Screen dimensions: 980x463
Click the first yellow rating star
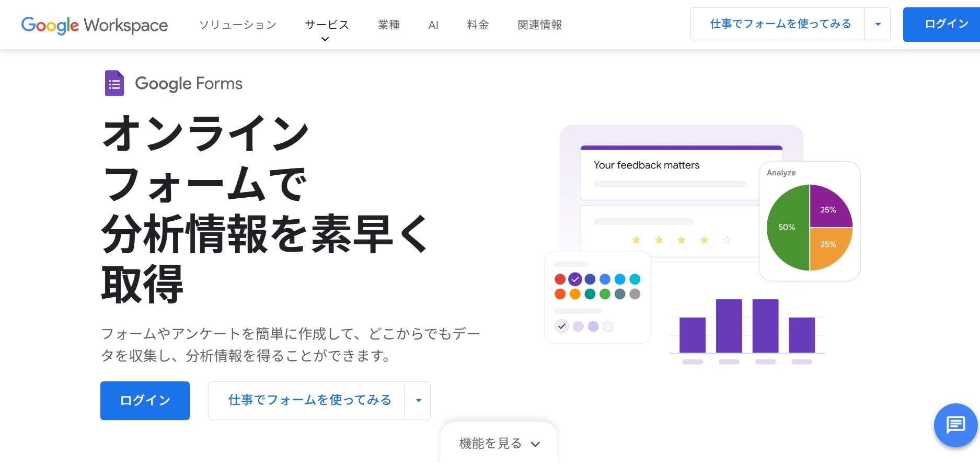point(636,240)
